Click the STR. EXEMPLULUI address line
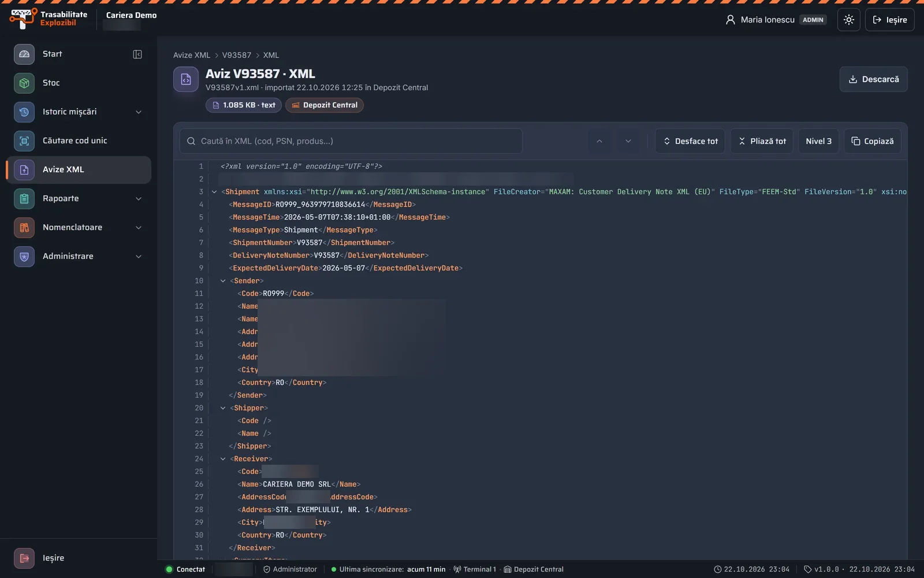This screenshot has width=924, height=578. coord(325,510)
